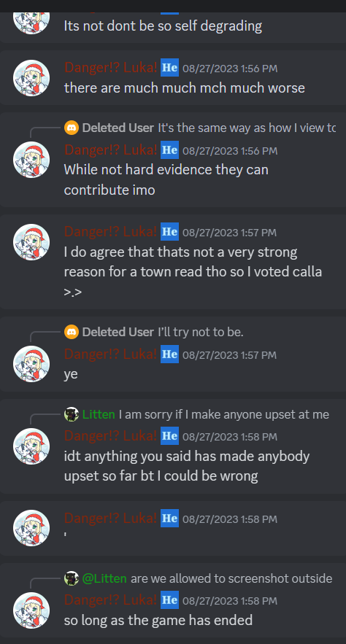
Task: Click Litten's small avatar beside 'I am sorry'
Action: tap(72, 414)
